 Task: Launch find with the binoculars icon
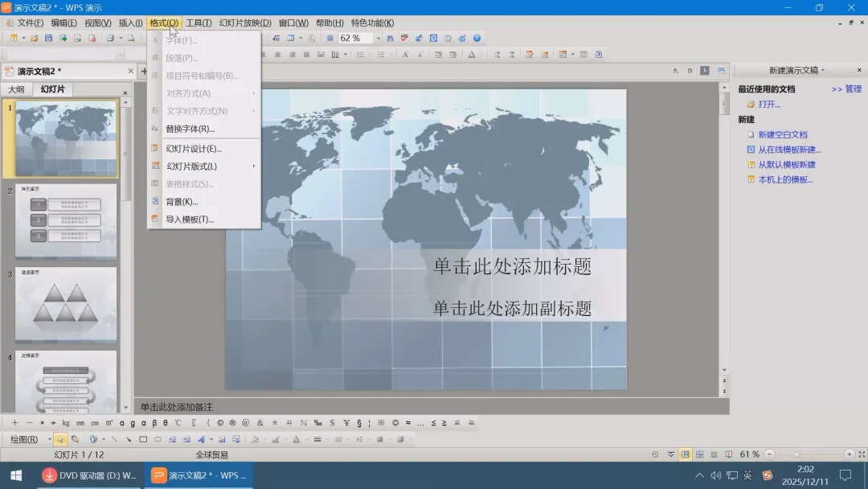(x=390, y=39)
